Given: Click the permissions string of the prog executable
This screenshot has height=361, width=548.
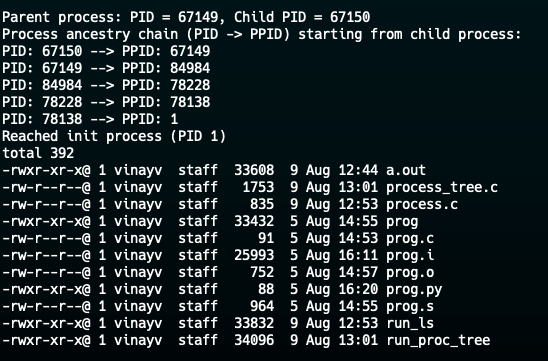Looking at the screenshot, I should [x=46, y=221].
